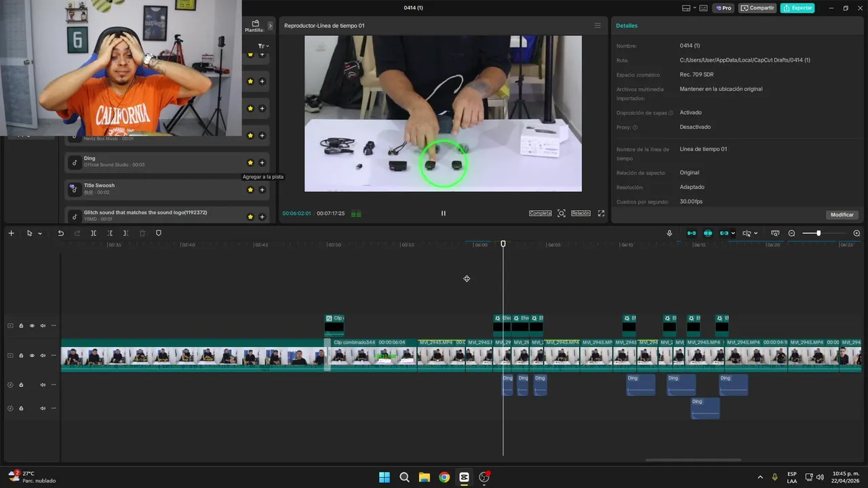868x488 pixels.
Task: Open the selection tool mode dropdown
Action: [x=40, y=233]
